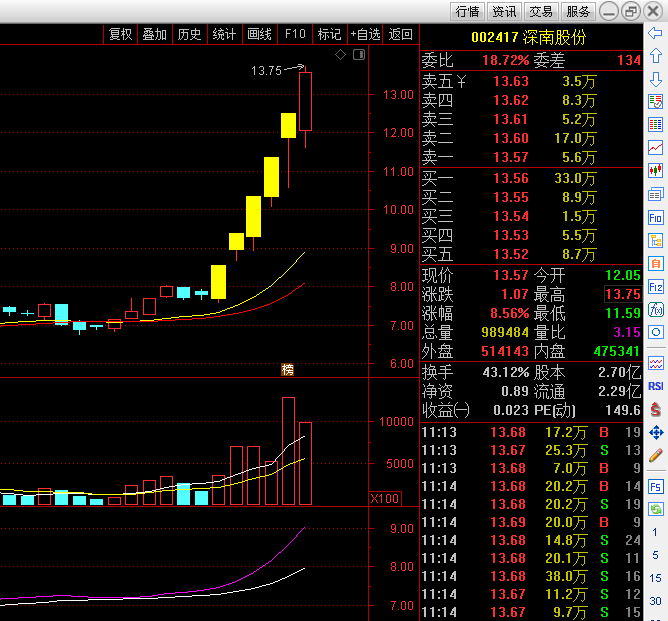Open the 交易 menu
This screenshot has width=668, height=621.
pos(541,11)
